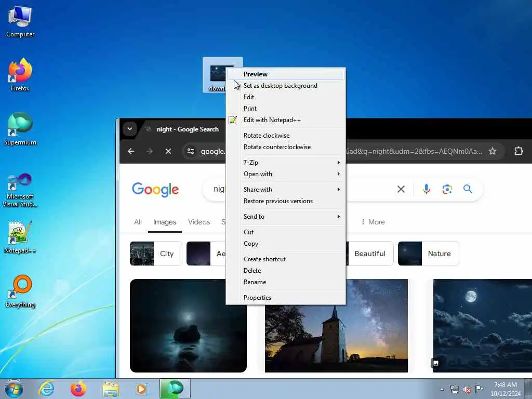Open the Notepad++ desktop shortcut
532x399 pixels.
click(20, 237)
